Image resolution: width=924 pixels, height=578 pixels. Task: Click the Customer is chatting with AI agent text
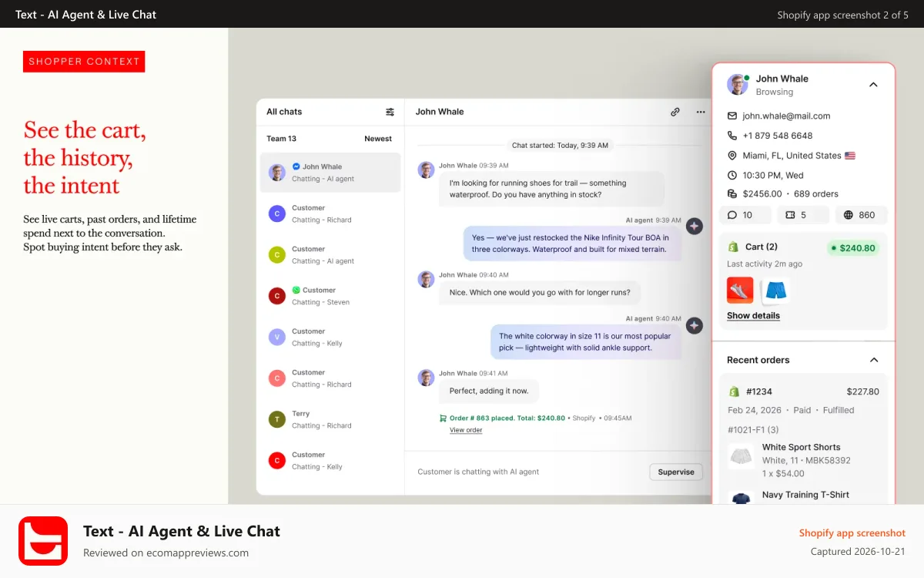point(478,472)
